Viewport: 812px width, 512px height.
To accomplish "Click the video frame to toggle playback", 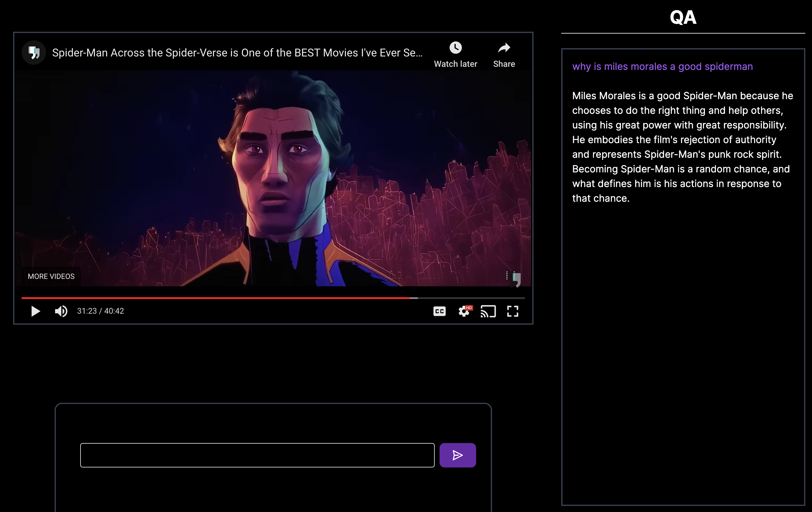I will pyautogui.click(x=273, y=175).
